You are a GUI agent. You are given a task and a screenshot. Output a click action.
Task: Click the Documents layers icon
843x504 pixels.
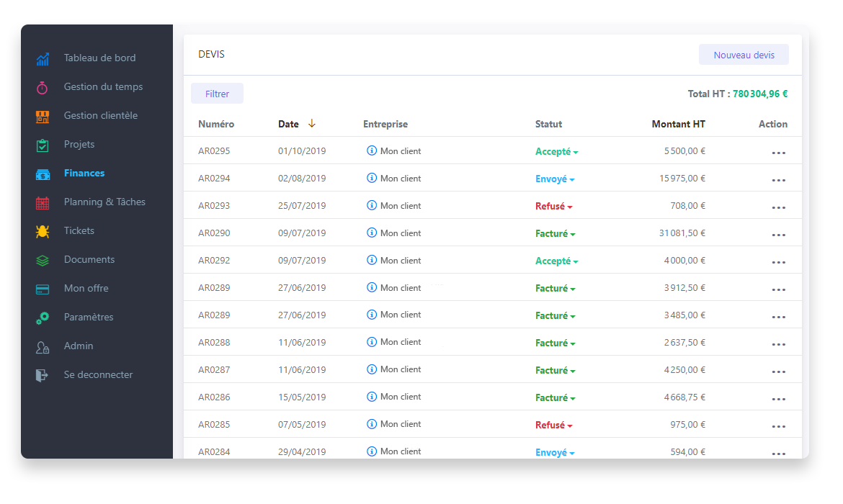(43, 260)
